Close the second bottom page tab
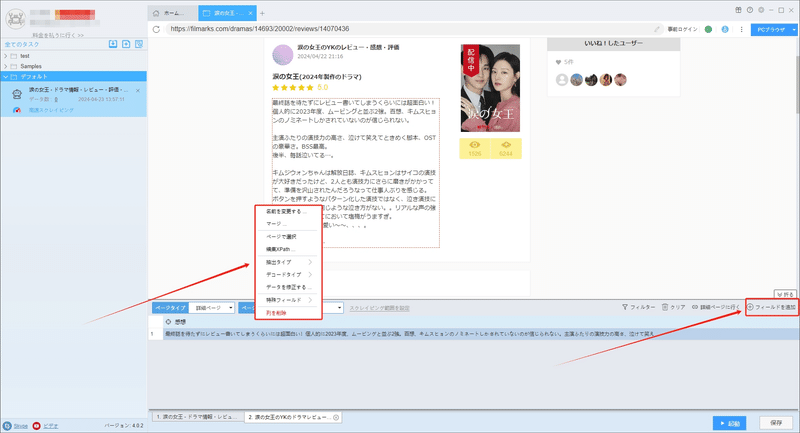The image size is (800, 433). pyautogui.click(x=336, y=417)
